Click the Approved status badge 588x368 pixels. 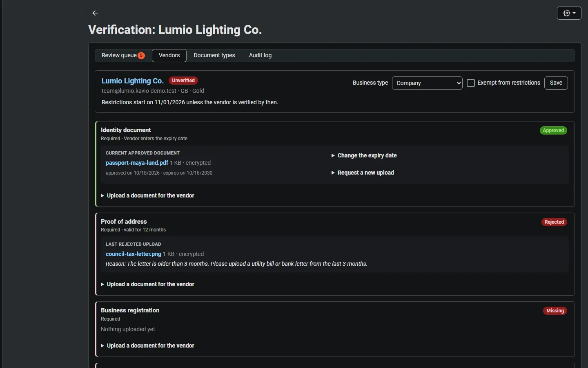[x=553, y=130]
